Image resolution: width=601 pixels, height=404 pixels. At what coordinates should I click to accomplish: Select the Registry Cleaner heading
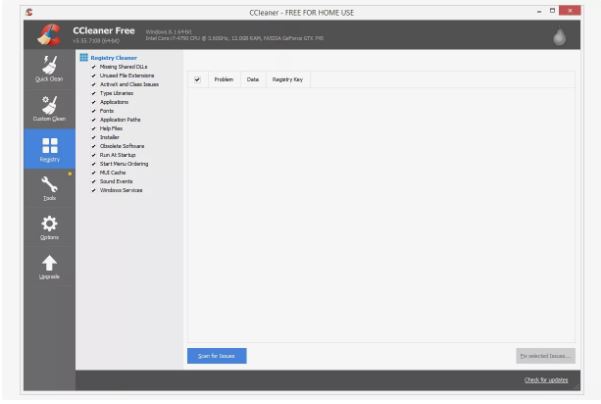point(113,58)
